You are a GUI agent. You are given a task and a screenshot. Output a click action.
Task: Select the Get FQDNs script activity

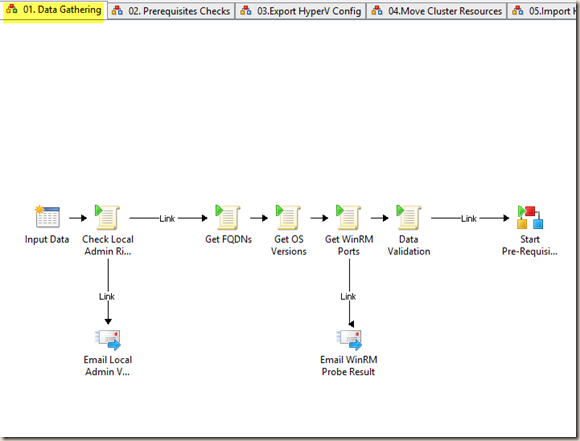pyautogui.click(x=228, y=217)
